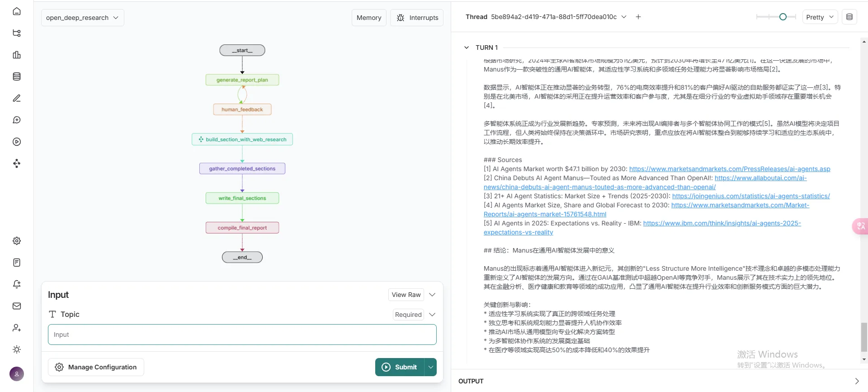
Task: Click the add user sidebar icon
Action: point(17,328)
